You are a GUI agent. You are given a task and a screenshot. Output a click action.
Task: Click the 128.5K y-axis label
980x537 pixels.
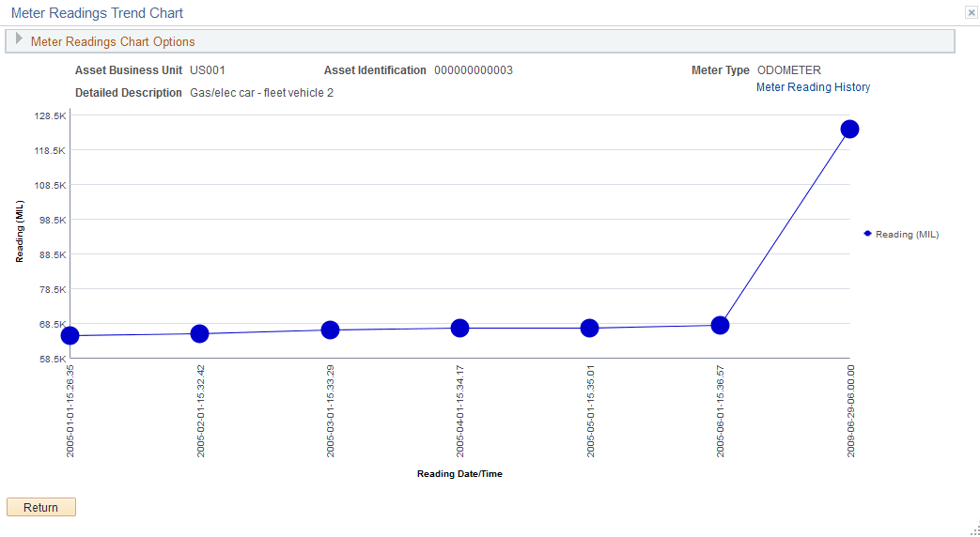[x=51, y=116]
